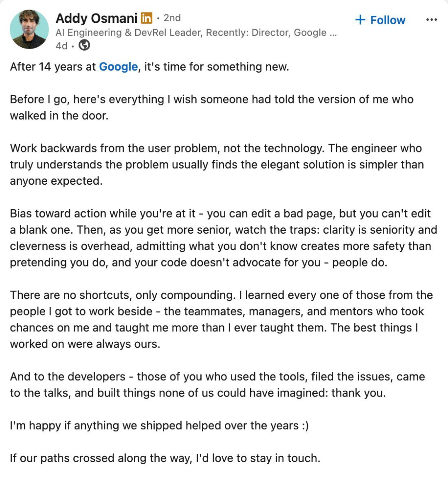The width and height of the screenshot is (448, 482).
Task: Click the 'Bias toward action' paragraph
Action: [223, 238]
